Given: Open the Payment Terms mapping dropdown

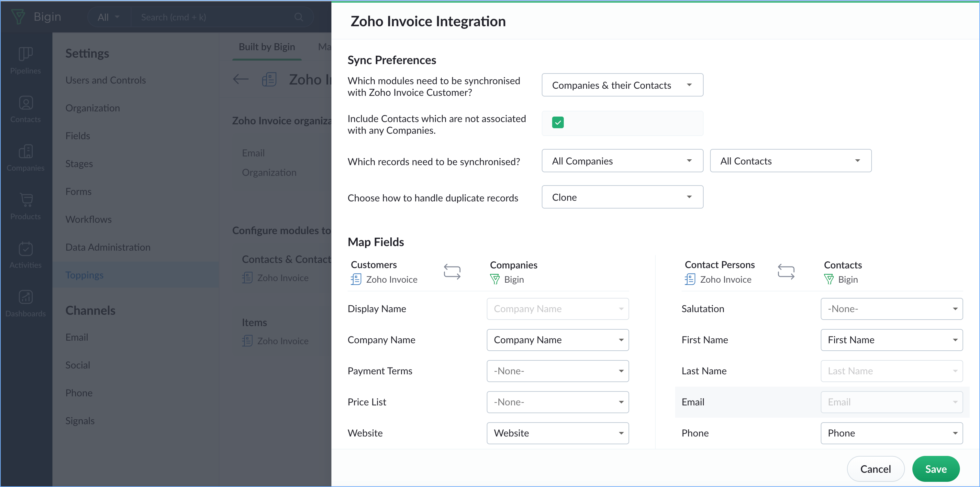Looking at the screenshot, I should (x=557, y=371).
